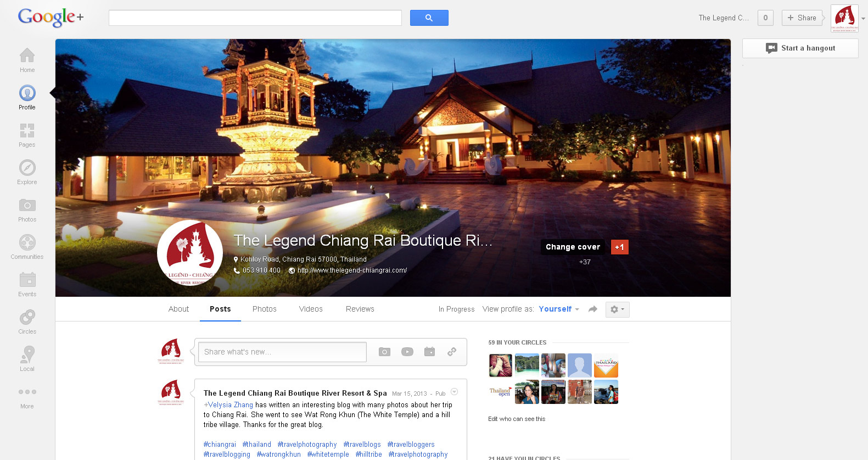Click the In Progress status text
This screenshot has width=868, height=460.
pyautogui.click(x=456, y=309)
